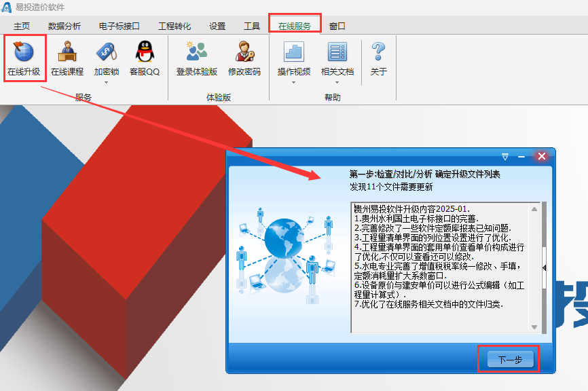588x391 pixels.
Task: Expand the dropdown arrow under 操作视频
Action: [294, 83]
